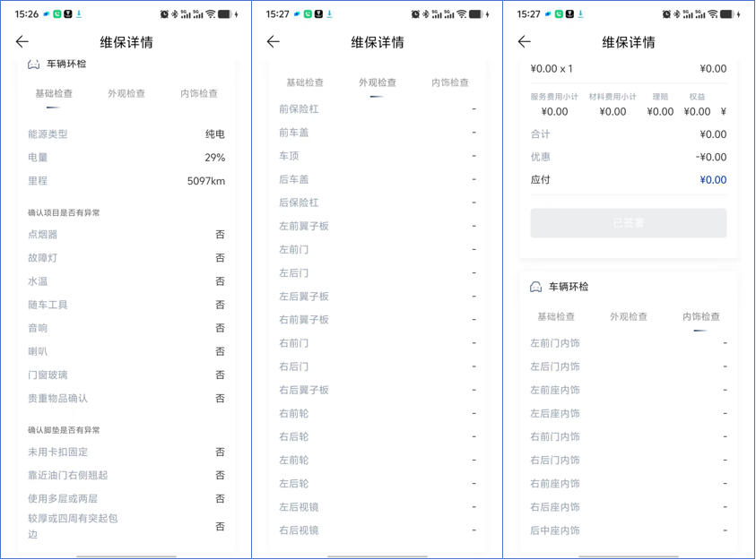Tap the 点烟器 row
The width and height of the screenshot is (756, 560).
(x=126, y=235)
